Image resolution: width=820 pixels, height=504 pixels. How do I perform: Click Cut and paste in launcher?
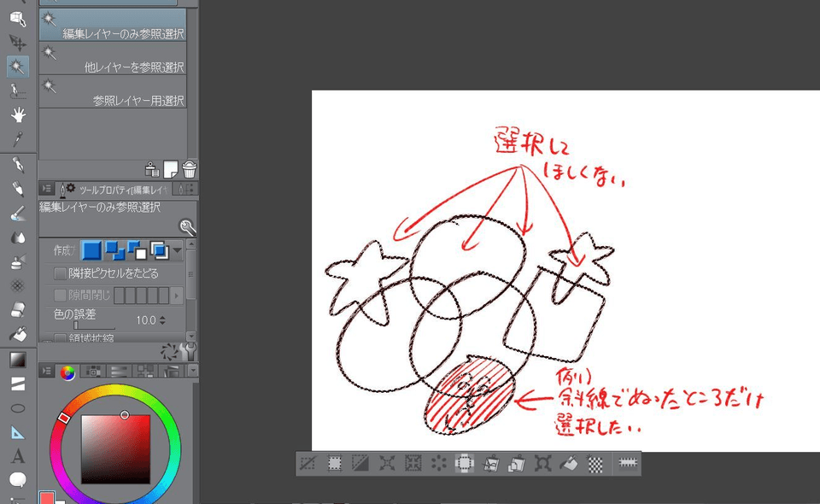click(490, 463)
